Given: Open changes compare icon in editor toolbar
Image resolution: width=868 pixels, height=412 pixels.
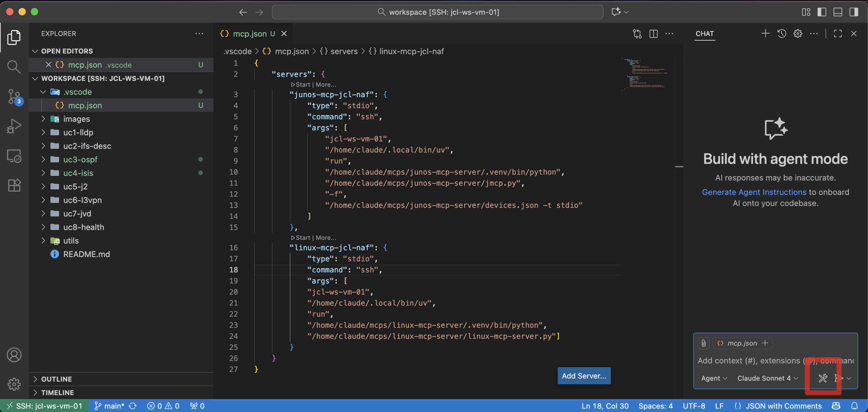Looking at the screenshot, I should 637,34.
